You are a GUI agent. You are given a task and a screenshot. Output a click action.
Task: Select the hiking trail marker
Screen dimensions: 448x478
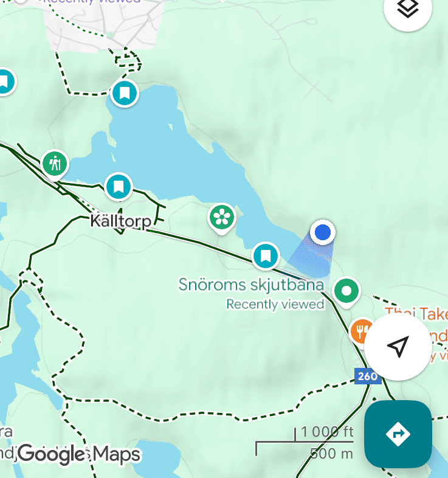tap(55, 165)
